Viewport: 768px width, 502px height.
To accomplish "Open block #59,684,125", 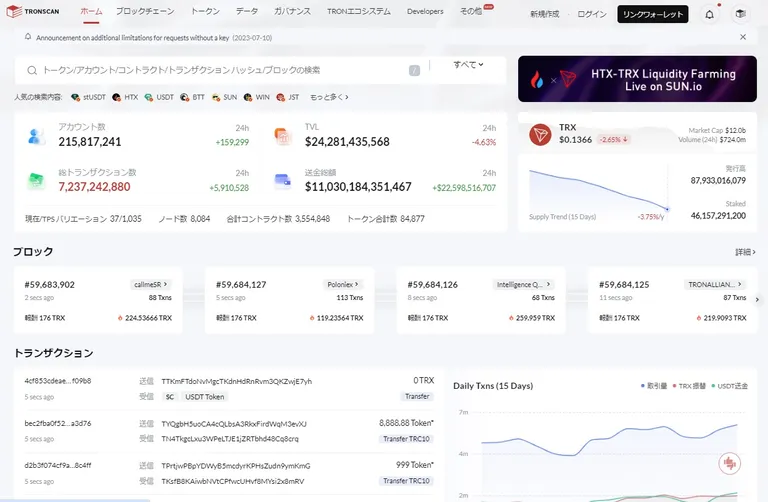I will point(624,285).
